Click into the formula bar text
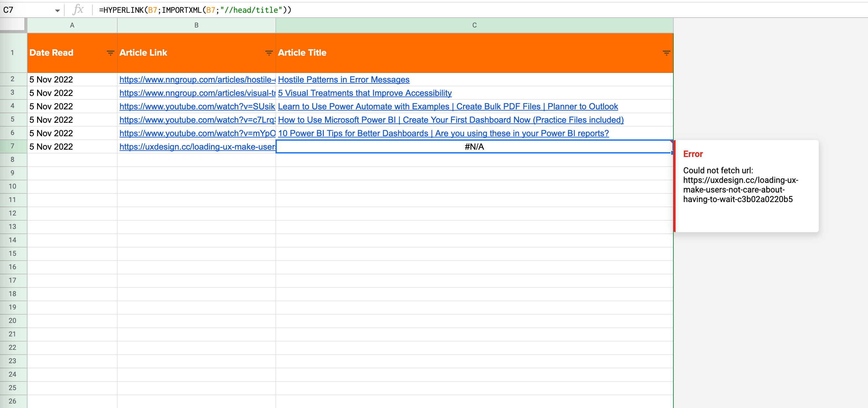The width and height of the screenshot is (868, 408). [x=195, y=10]
